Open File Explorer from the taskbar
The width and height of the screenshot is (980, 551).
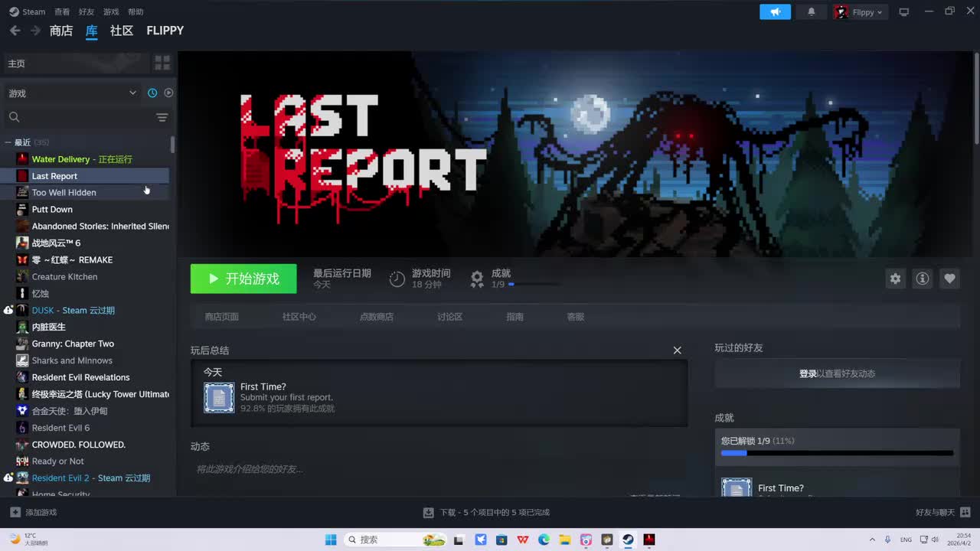[x=565, y=540]
